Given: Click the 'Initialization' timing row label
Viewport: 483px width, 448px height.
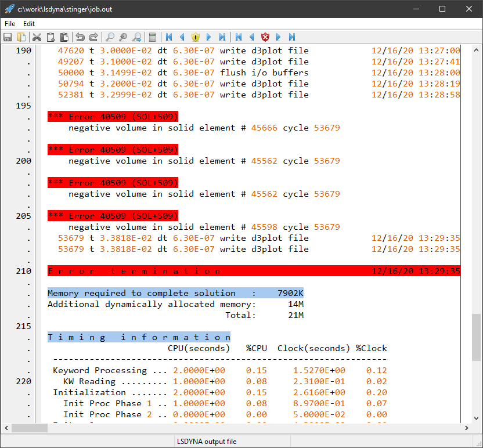Looking at the screenshot, I should coord(89,392).
